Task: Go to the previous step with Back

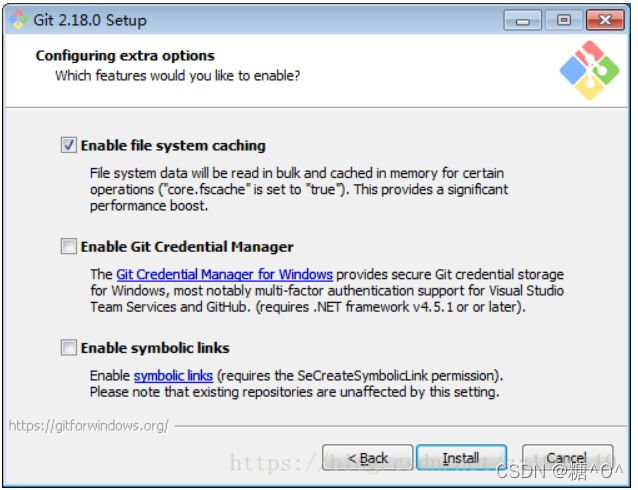Action: (367, 458)
